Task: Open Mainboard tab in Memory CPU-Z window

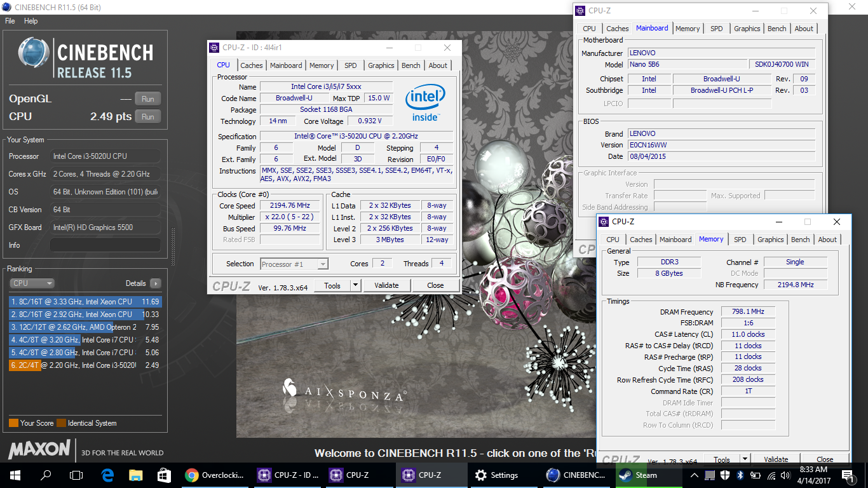Action: (675, 240)
